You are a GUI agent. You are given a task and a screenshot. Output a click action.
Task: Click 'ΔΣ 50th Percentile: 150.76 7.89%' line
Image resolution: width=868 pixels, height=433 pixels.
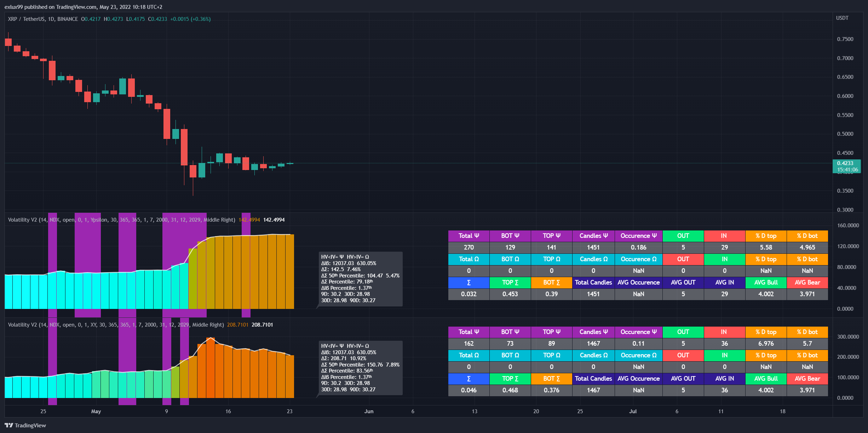point(360,365)
